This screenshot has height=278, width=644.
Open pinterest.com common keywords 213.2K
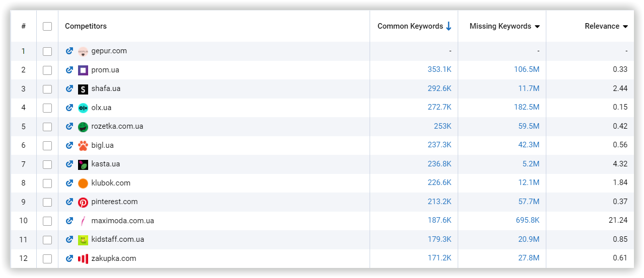click(440, 202)
